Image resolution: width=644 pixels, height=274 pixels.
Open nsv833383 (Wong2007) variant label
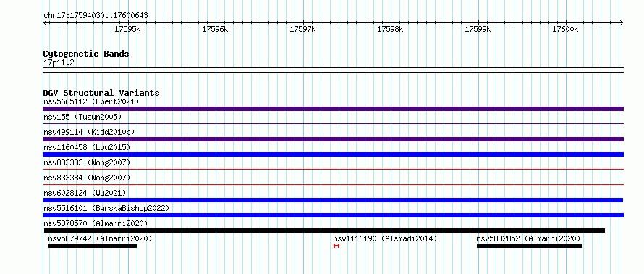pos(87,162)
